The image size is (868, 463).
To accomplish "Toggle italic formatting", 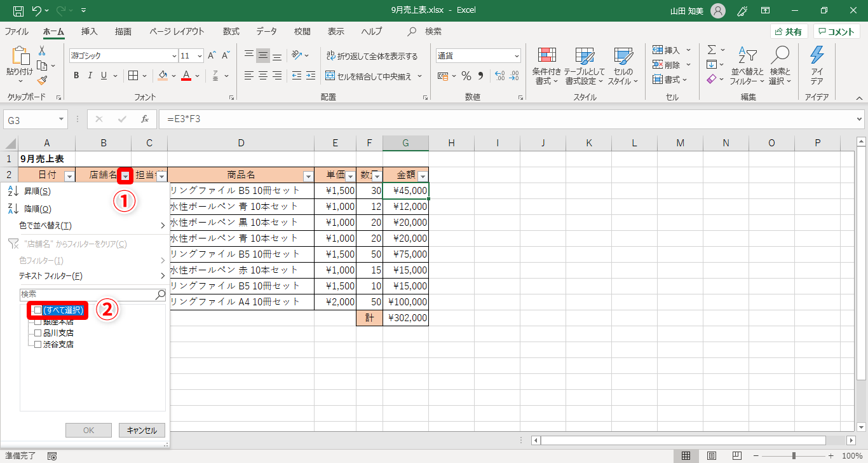I will click(90, 76).
